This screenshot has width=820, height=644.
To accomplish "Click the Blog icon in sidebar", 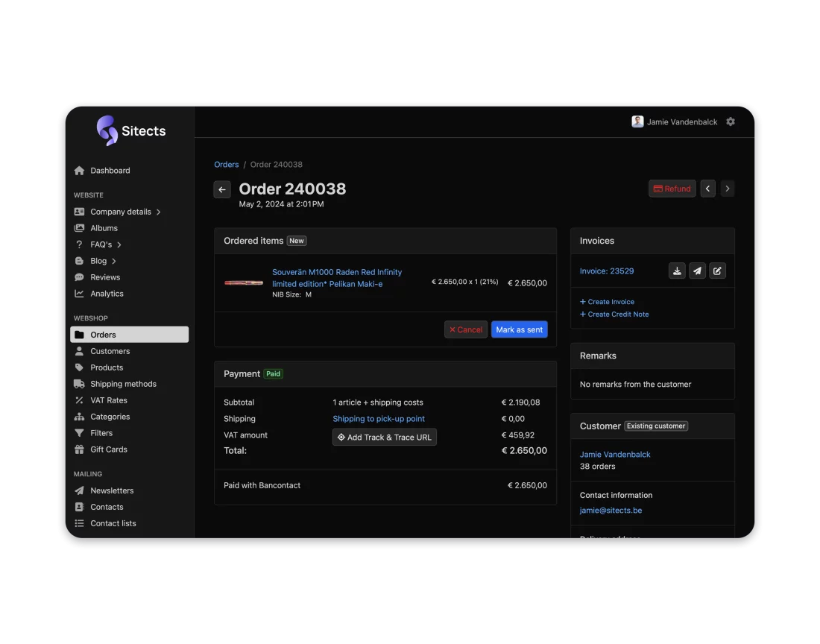I will (x=79, y=261).
